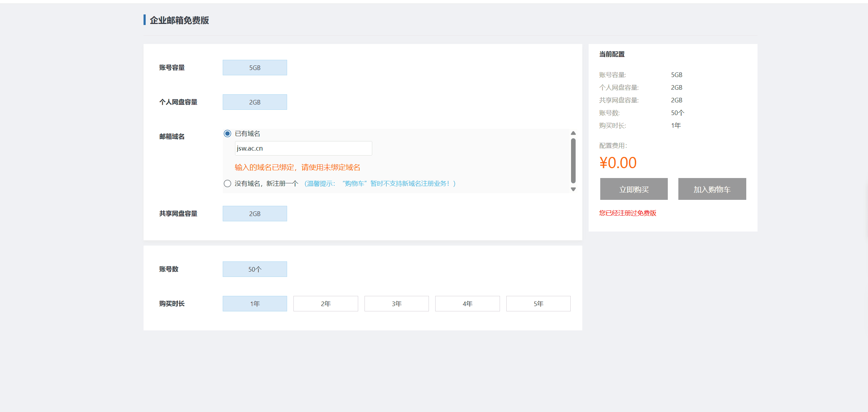Select the 3年 purchase duration
This screenshot has width=868, height=412.
click(x=396, y=303)
